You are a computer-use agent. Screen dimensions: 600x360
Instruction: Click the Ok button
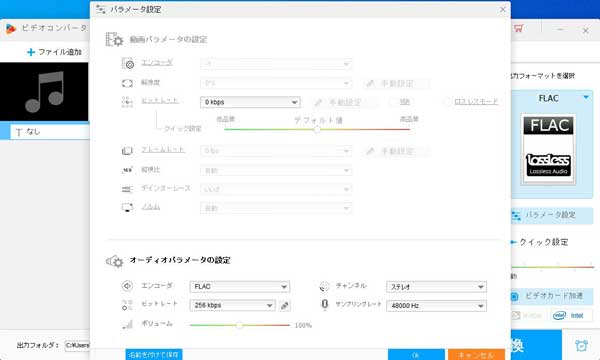416,355
